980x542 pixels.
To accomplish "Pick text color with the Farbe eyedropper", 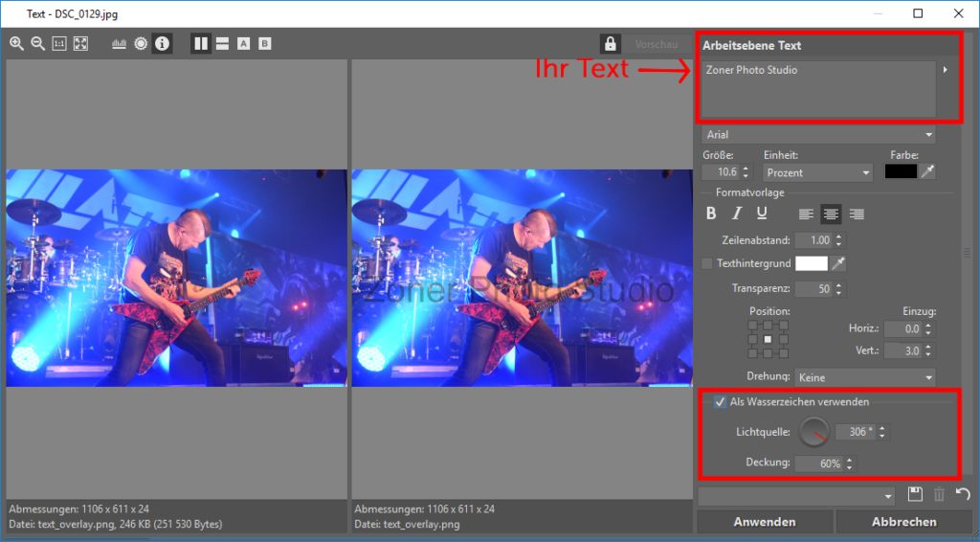I will click(928, 171).
